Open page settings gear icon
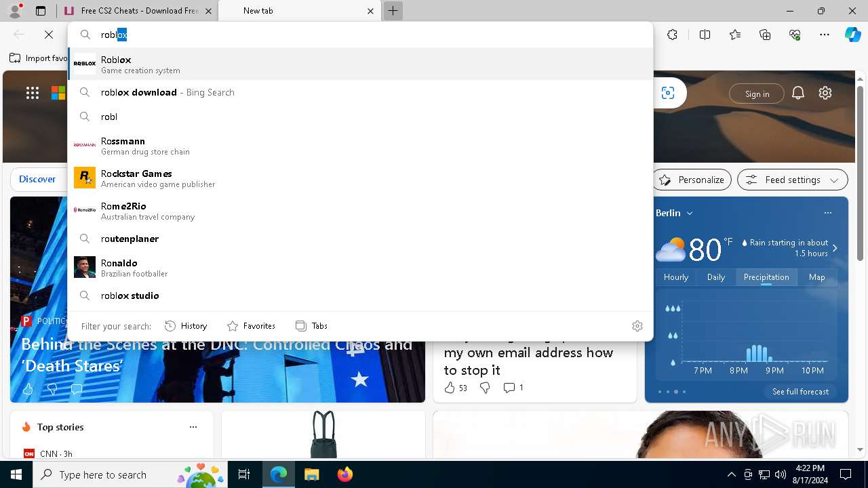868x488 pixels. [x=825, y=93]
